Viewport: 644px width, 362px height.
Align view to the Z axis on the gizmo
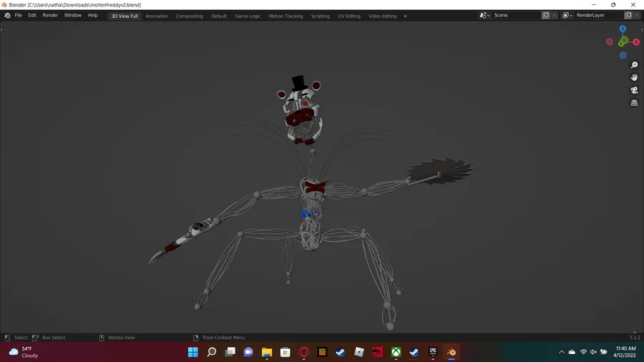point(623,29)
